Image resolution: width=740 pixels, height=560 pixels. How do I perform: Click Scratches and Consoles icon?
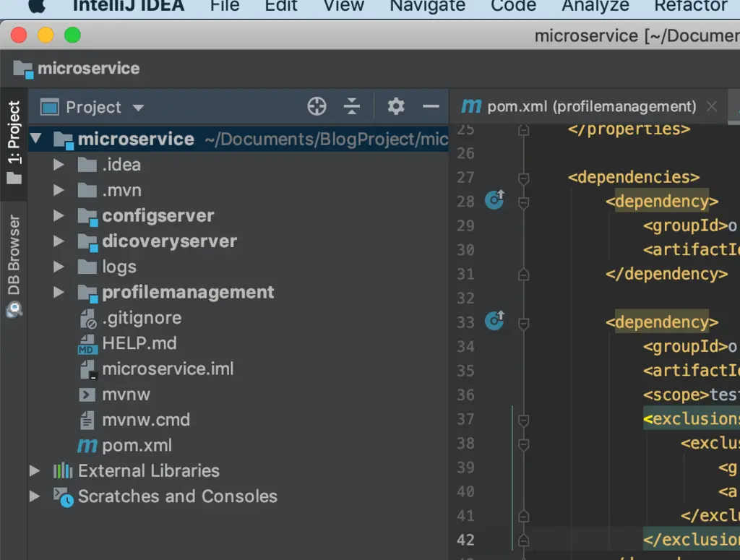coord(64,497)
